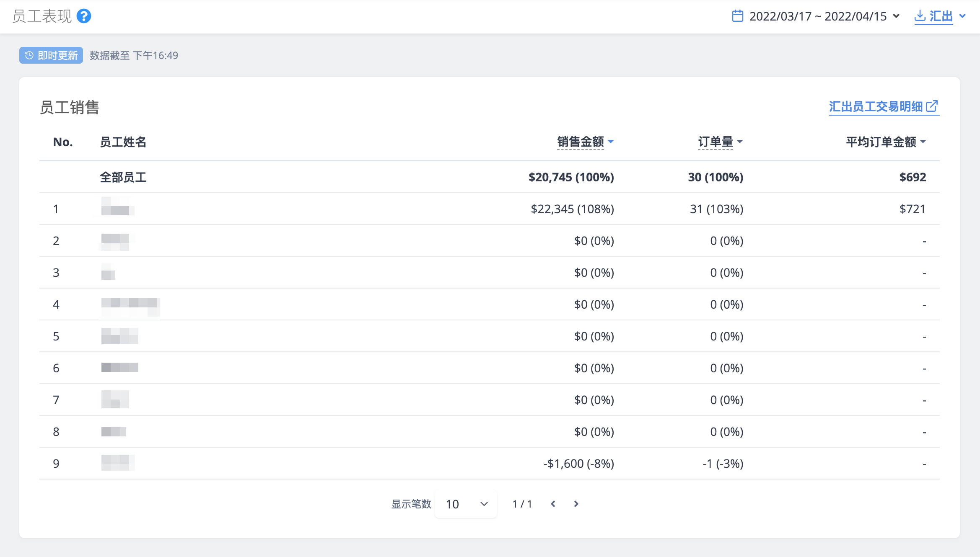Click the 员工表现 page title
Screen dimensions: 980x557
click(42, 16)
